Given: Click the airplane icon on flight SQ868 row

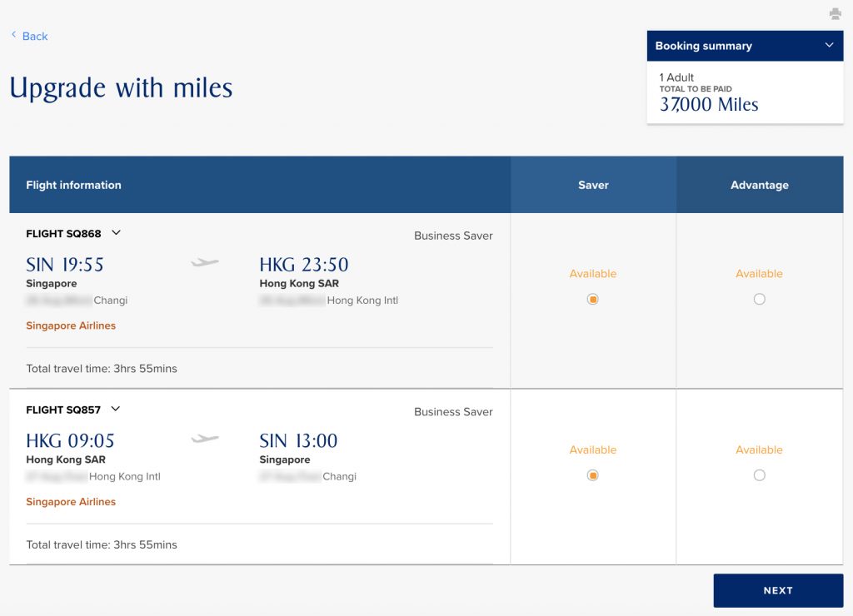Looking at the screenshot, I should tap(202, 261).
